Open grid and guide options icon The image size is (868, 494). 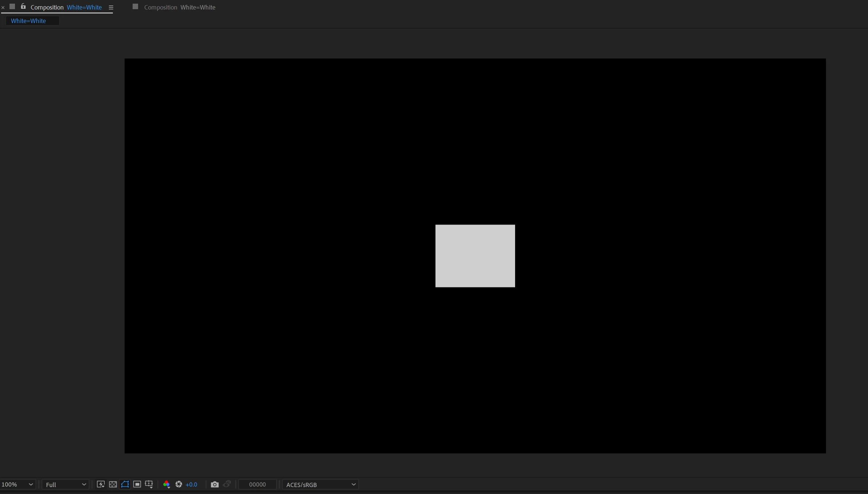pos(149,484)
